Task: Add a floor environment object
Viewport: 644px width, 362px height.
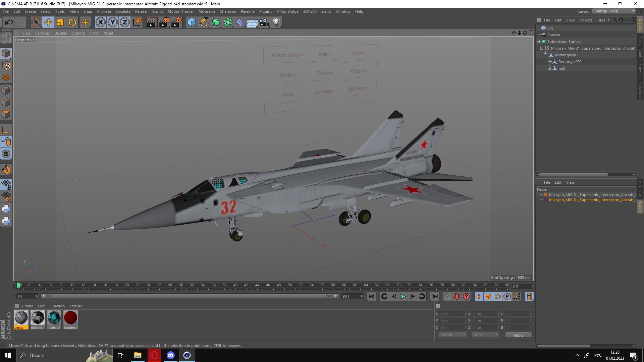Action: 252,22
